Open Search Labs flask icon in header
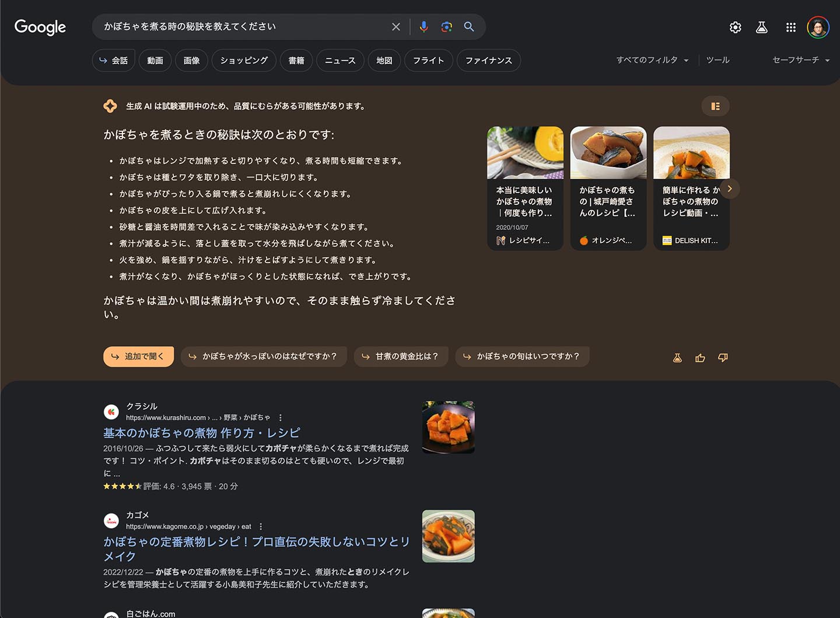This screenshot has width=840, height=618. tap(762, 27)
